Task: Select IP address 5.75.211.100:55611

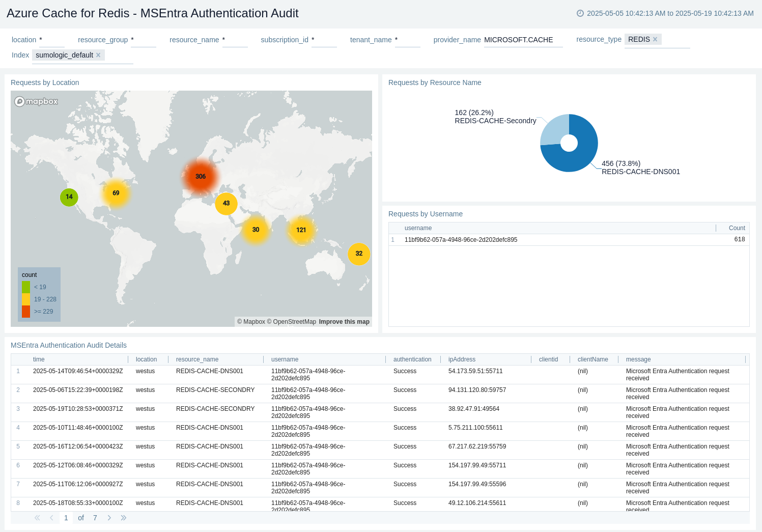Action: pyautogui.click(x=475, y=428)
